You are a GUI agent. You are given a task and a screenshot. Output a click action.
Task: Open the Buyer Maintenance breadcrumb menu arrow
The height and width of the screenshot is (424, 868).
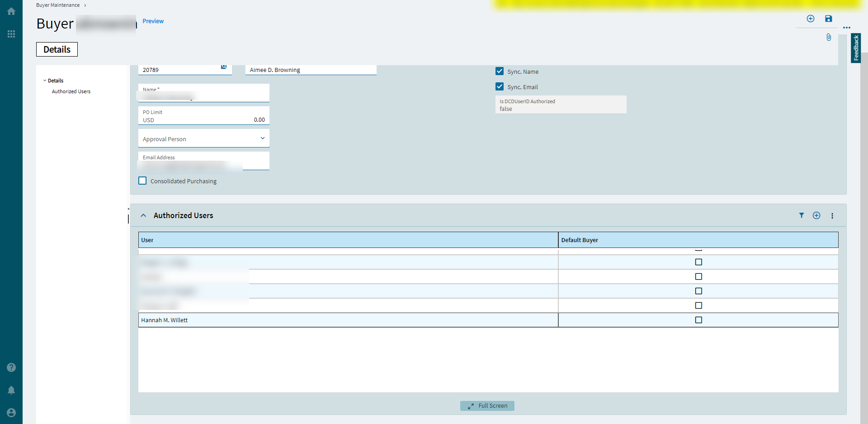click(85, 5)
